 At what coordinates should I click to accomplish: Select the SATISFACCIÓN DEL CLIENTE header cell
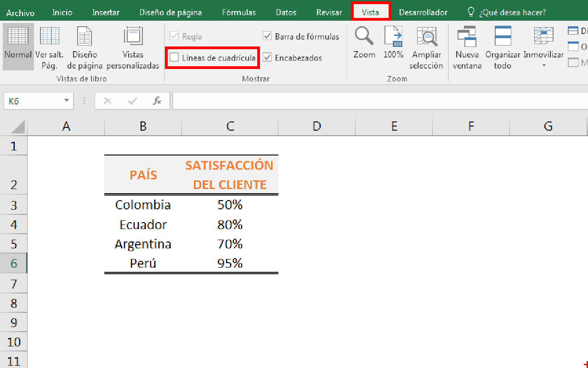230,175
